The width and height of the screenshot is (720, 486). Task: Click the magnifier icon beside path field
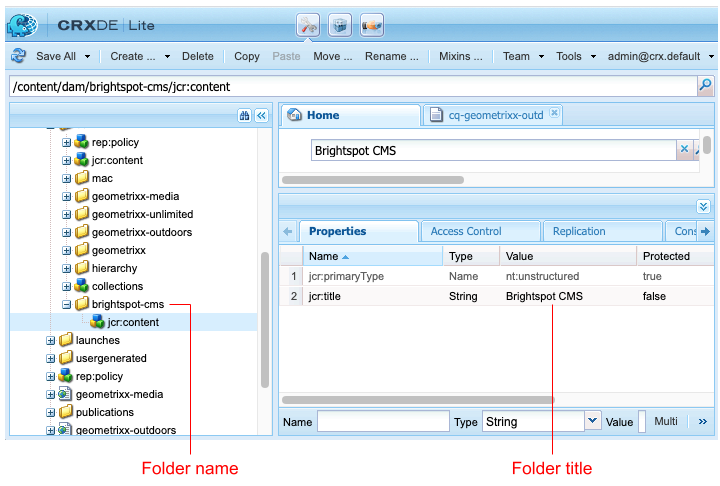[x=705, y=86]
